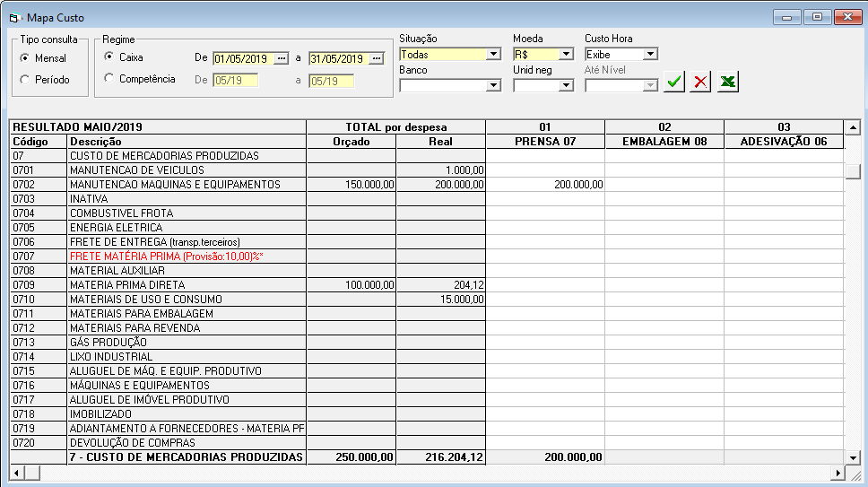Click the table's scroll up arrow
The width and height of the screenshot is (868, 487).
tap(853, 128)
